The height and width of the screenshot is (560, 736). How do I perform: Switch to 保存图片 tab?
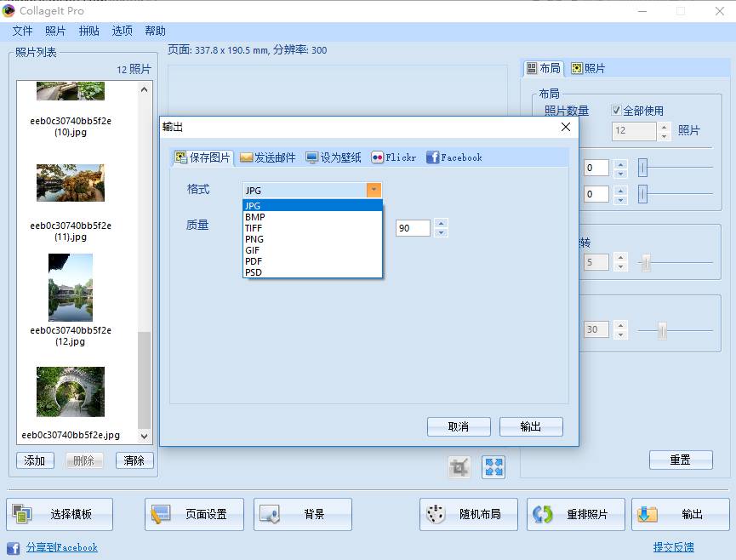pyautogui.click(x=203, y=157)
